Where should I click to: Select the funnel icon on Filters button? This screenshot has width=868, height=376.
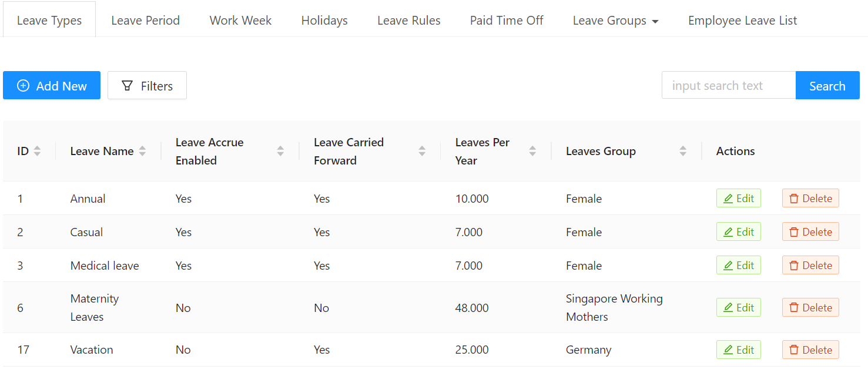click(x=127, y=85)
